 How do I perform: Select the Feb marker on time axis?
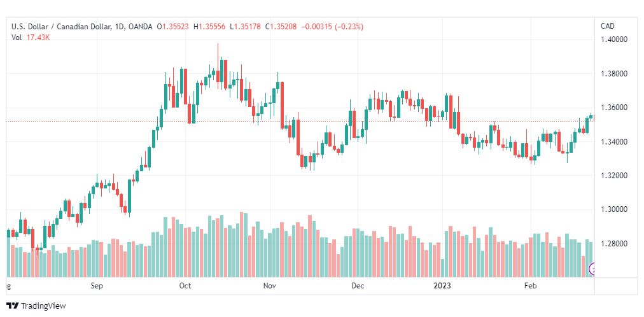[x=531, y=286]
